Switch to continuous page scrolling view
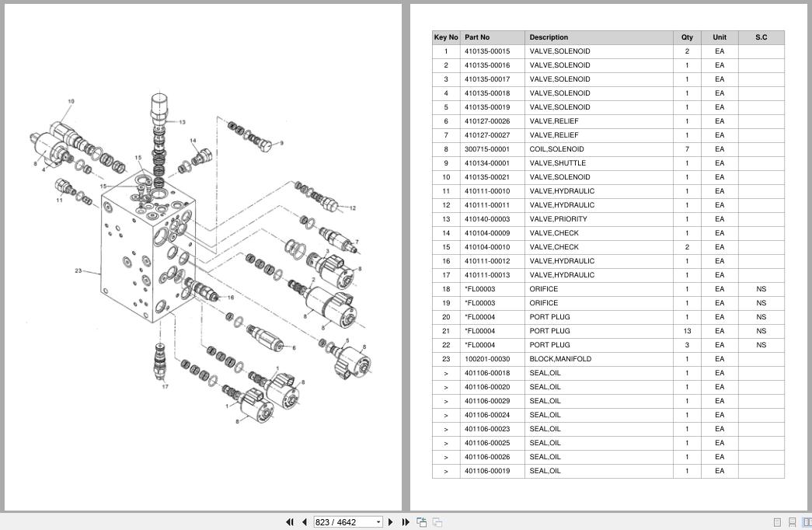Image resolution: width=812 pixels, height=530 pixels. 792,522
